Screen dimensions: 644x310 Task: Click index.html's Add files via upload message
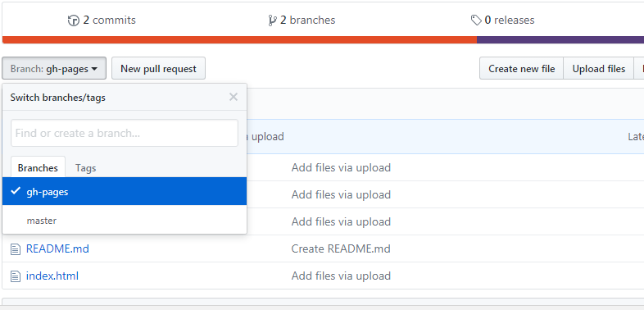click(x=341, y=276)
